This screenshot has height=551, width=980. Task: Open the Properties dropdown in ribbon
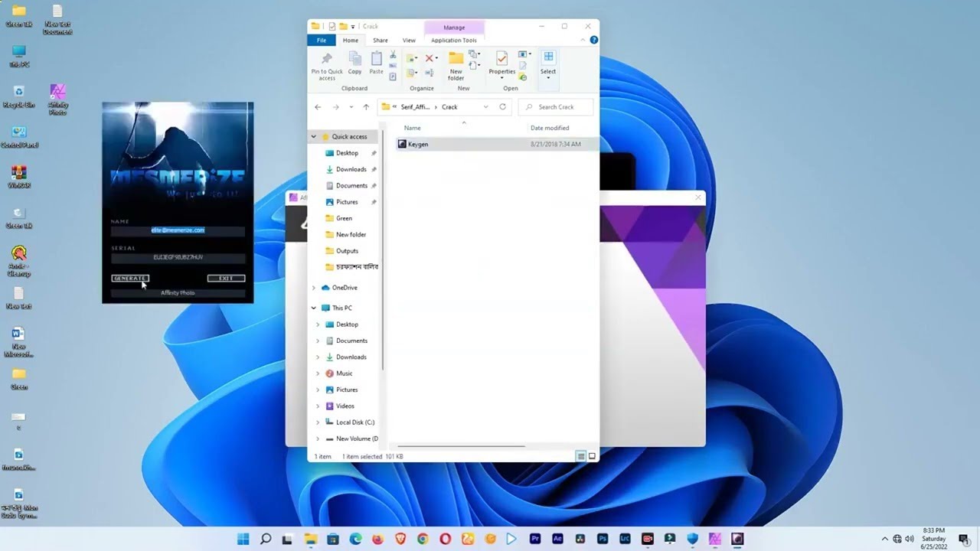502,77
